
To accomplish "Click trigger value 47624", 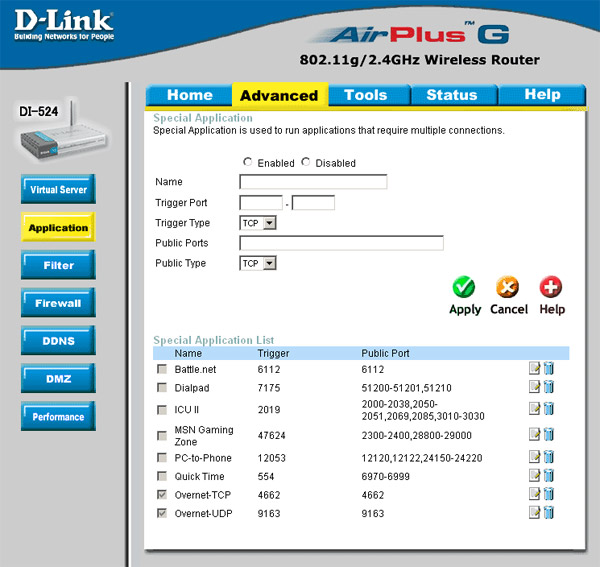I will pos(272,435).
